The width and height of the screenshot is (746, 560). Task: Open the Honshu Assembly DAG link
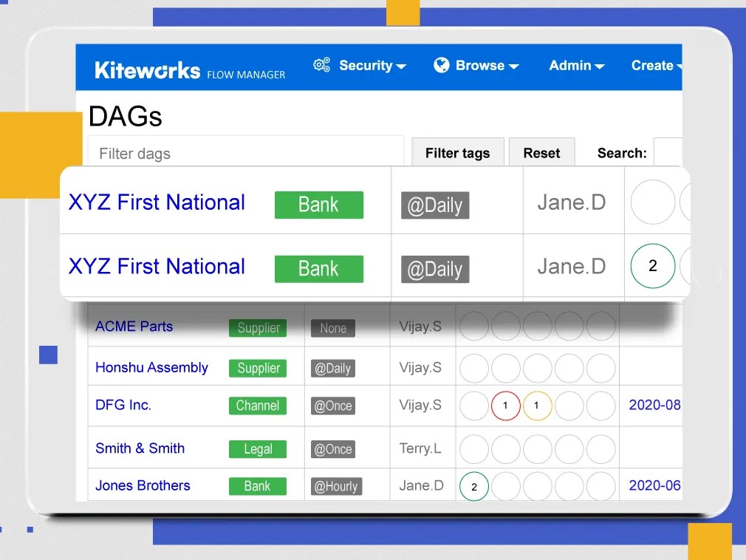point(151,367)
